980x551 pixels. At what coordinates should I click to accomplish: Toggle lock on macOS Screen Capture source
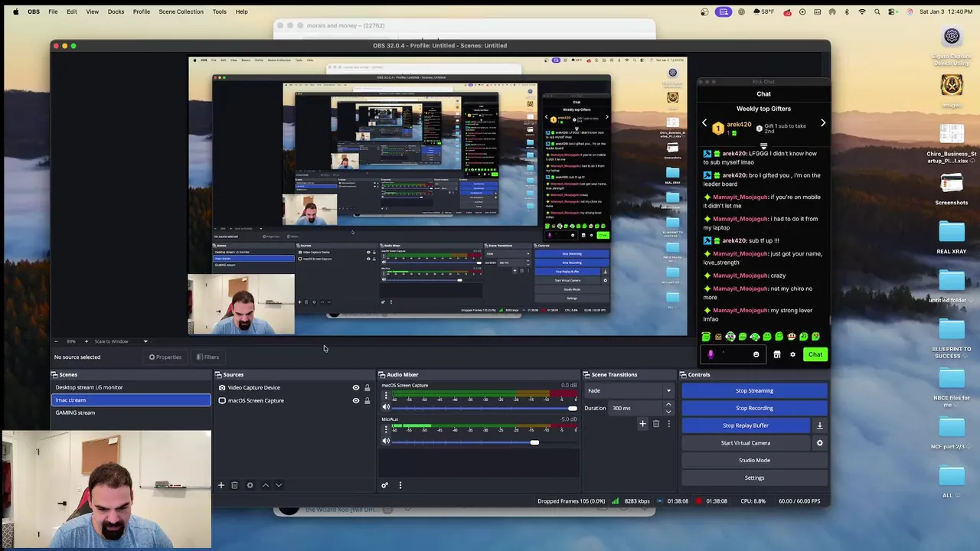click(367, 401)
